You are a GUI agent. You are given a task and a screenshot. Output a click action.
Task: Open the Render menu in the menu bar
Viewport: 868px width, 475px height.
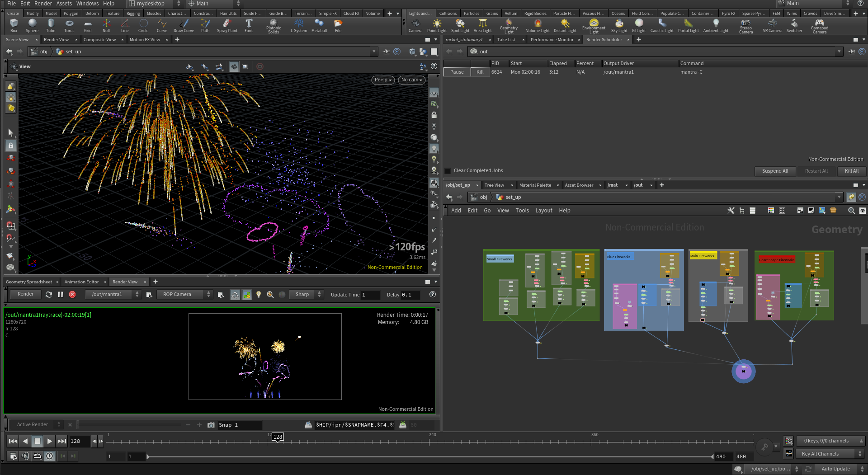(43, 4)
